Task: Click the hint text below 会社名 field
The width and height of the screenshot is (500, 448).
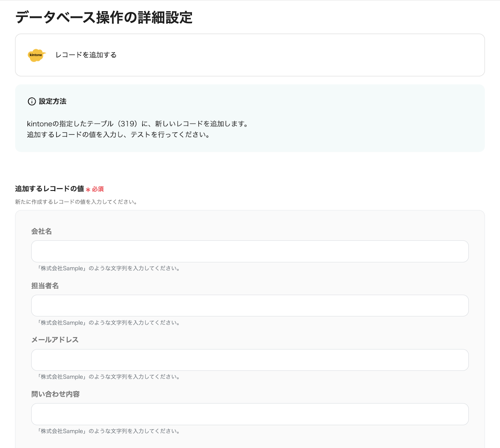Action: click(x=108, y=268)
